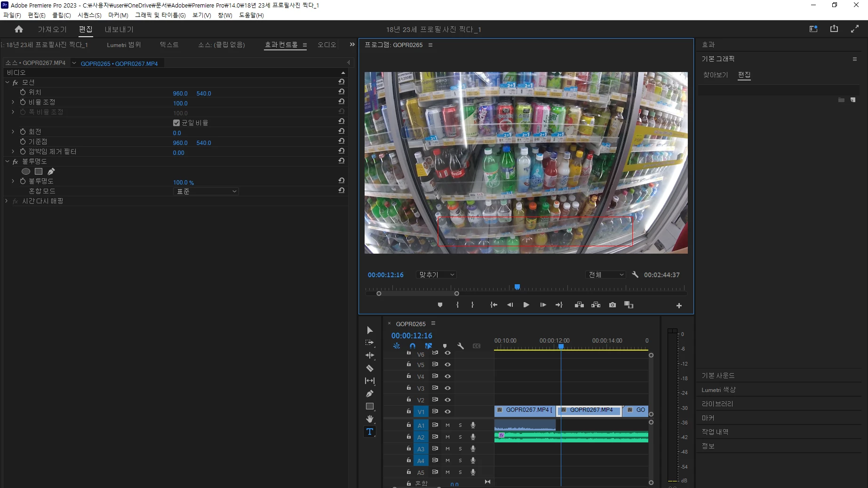Image resolution: width=868 pixels, height=488 pixels.
Task: Toggle the uniform scale checkbox
Action: tap(176, 123)
